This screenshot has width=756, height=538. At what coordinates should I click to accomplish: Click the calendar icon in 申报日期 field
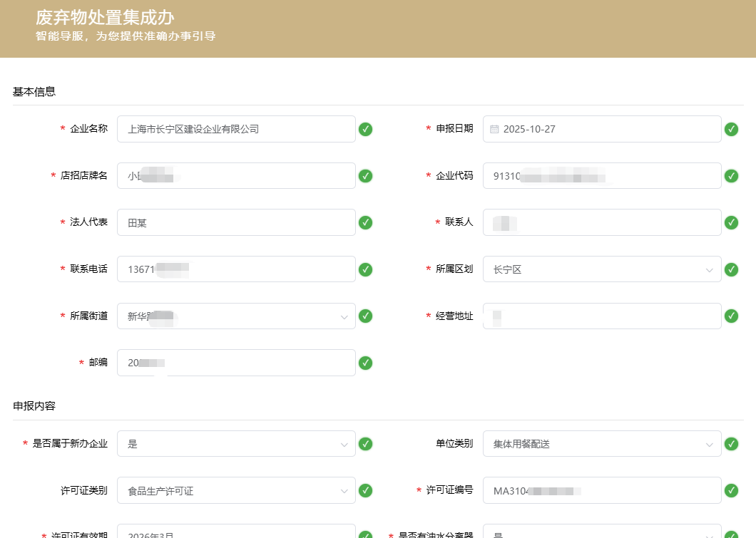[494, 129]
